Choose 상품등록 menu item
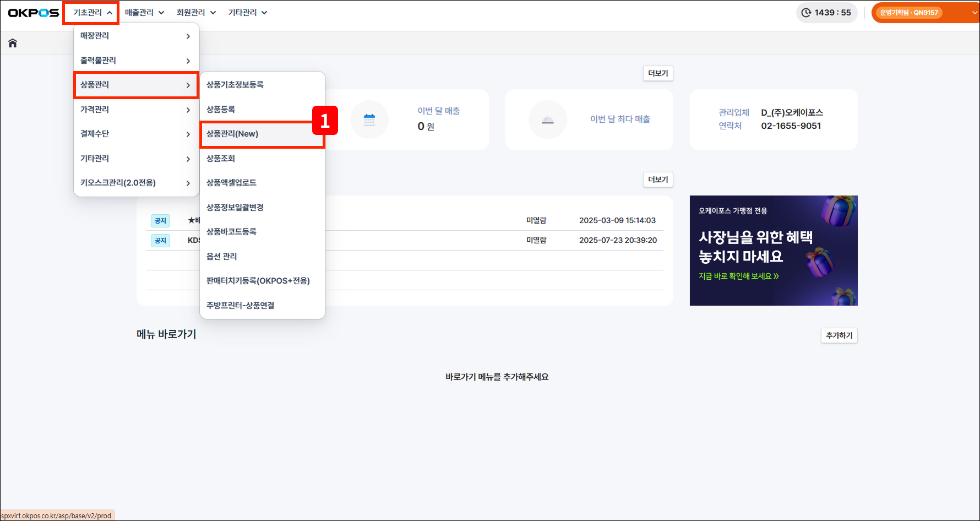Image resolution: width=980 pixels, height=521 pixels. click(221, 110)
